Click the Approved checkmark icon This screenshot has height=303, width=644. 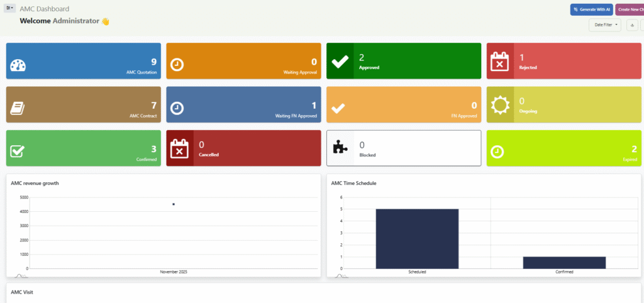(x=340, y=62)
